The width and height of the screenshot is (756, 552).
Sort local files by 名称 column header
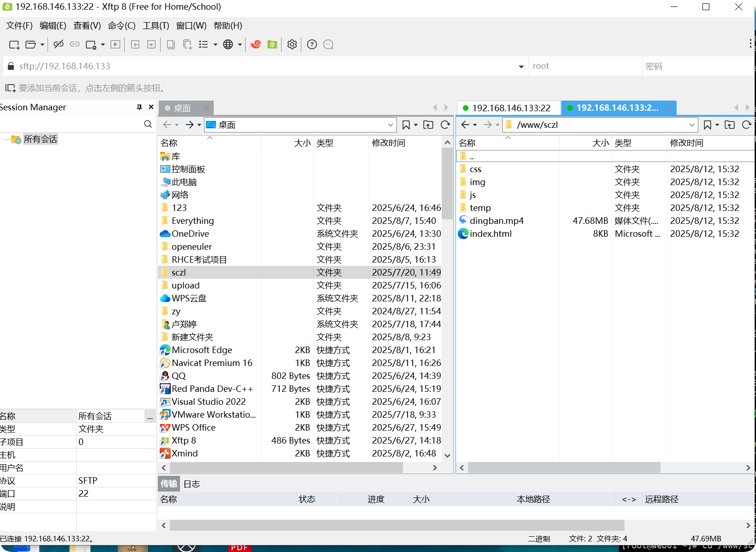210,143
